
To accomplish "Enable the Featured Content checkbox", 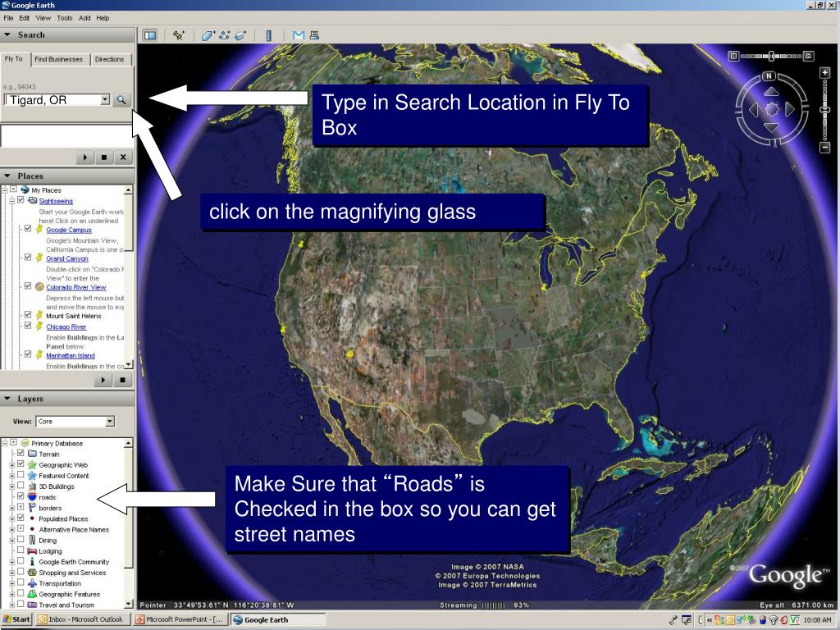I will click(x=21, y=475).
